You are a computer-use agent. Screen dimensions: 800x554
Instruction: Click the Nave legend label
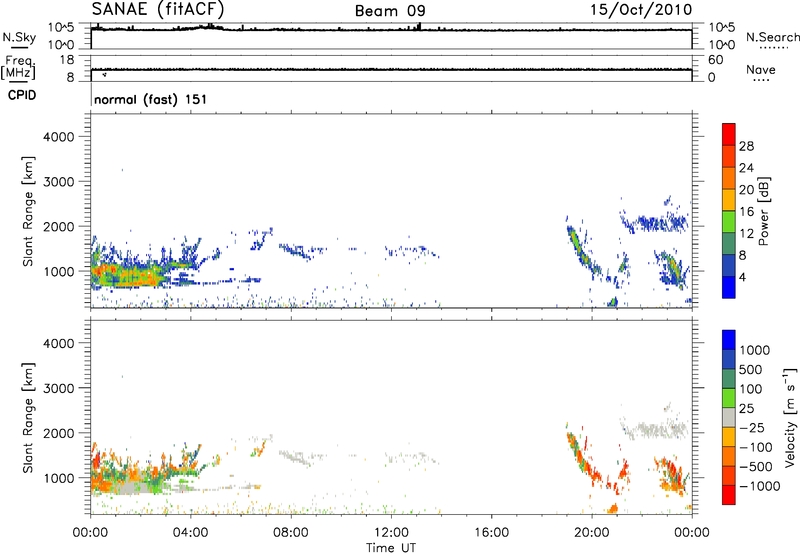[761, 70]
